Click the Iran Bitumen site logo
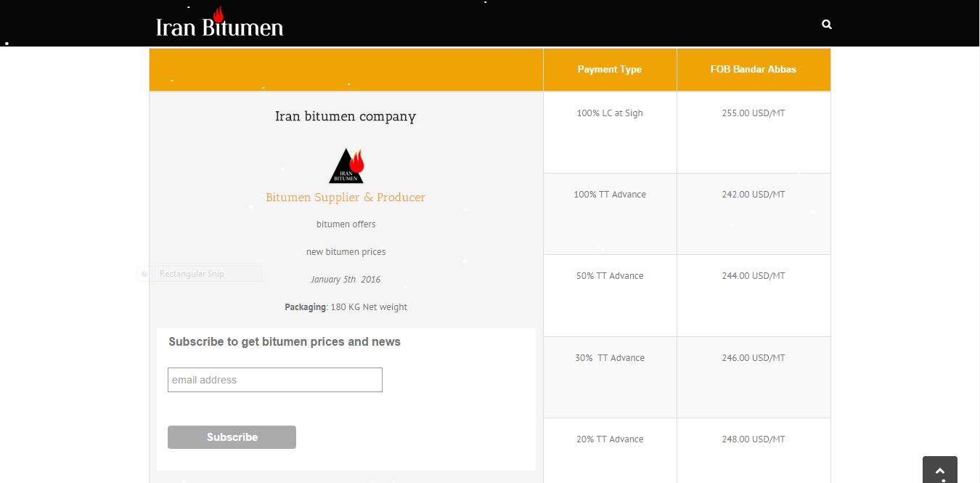This screenshot has height=483, width=980. pos(219,23)
